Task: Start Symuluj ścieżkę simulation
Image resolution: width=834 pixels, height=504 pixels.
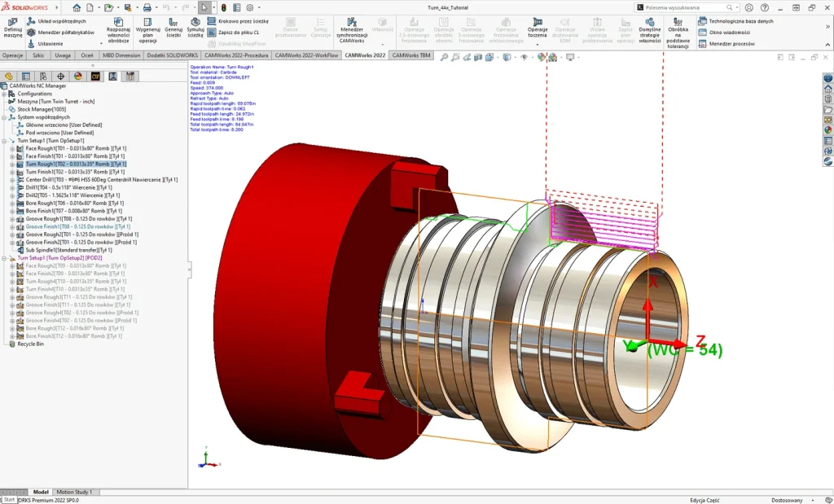Action: pyautogui.click(x=195, y=28)
